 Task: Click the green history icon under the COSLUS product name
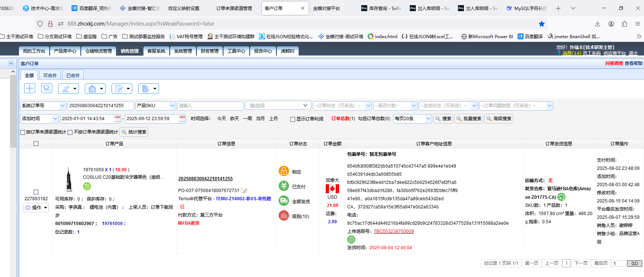pos(87,186)
